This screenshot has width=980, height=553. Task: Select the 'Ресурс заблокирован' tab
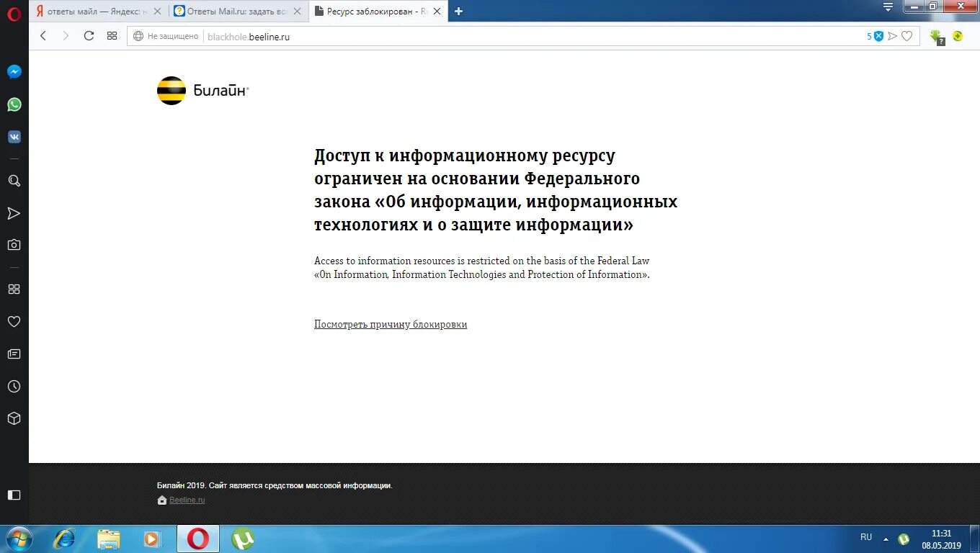[x=378, y=12]
